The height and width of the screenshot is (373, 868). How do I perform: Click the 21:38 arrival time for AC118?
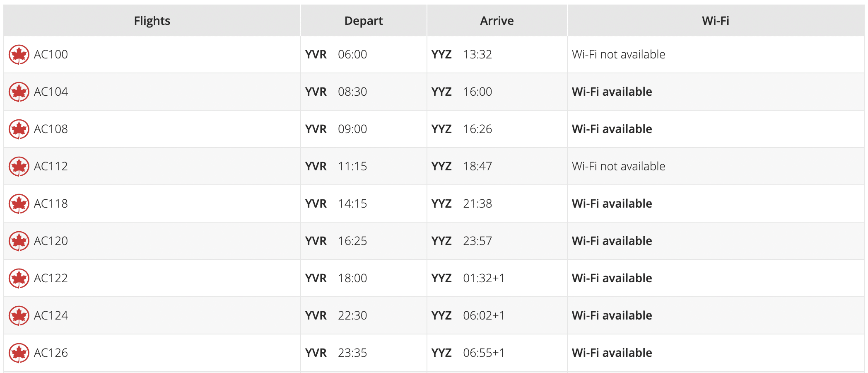pyautogui.click(x=477, y=203)
